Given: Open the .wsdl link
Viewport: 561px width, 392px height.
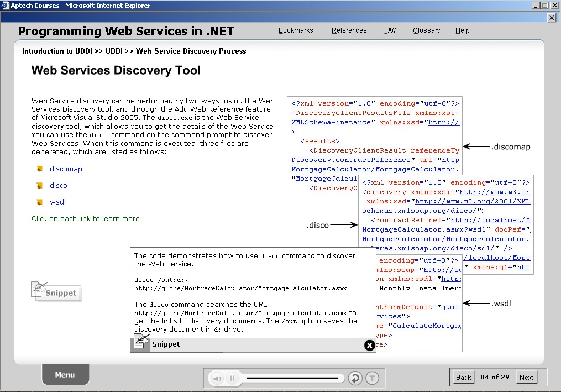Looking at the screenshot, I should coord(57,202).
